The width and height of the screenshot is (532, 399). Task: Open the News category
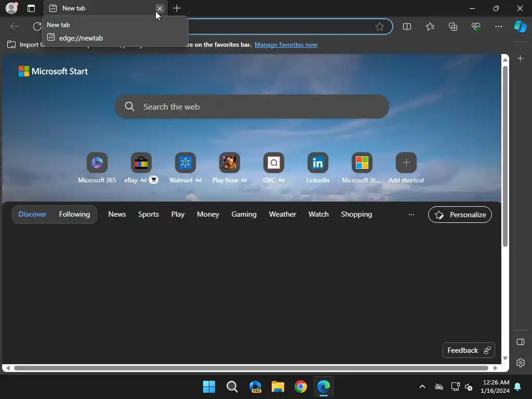[x=117, y=215]
